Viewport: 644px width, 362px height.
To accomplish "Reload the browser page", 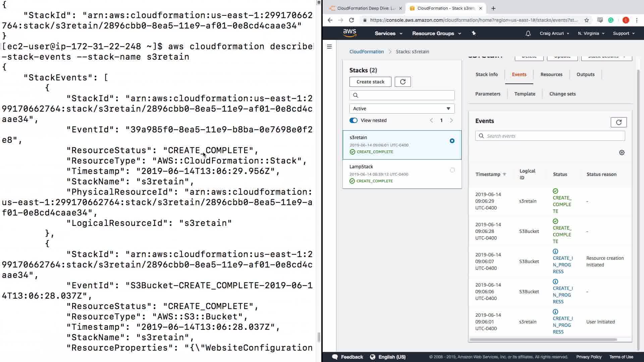I will [351, 20].
